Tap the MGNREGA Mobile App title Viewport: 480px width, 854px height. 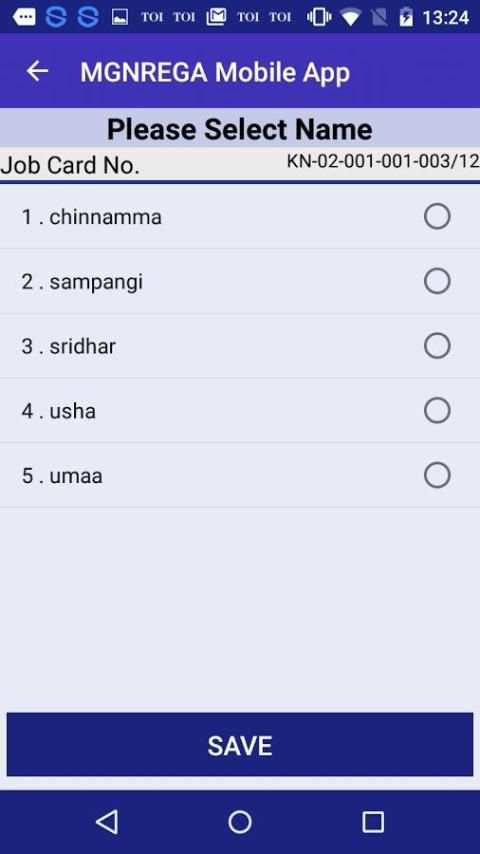pos(215,72)
